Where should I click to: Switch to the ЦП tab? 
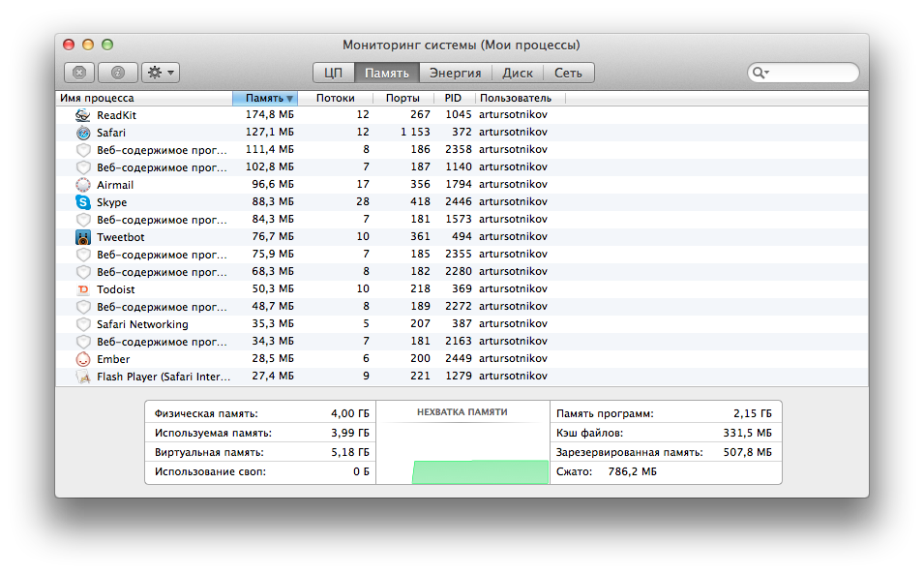pyautogui.click(x=333, y=73)
